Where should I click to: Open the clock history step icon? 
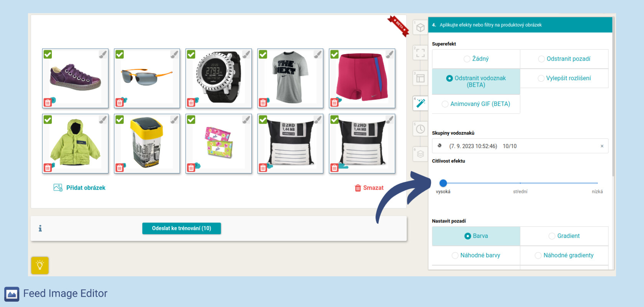[x=420, y=129]
